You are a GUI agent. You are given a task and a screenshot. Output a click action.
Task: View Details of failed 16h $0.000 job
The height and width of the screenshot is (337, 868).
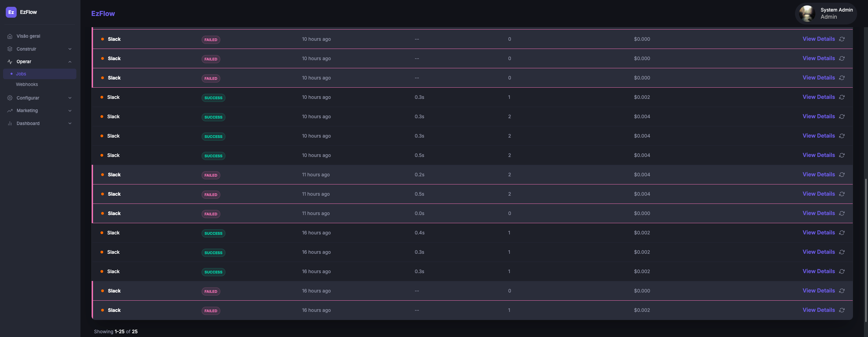click(x=818, y=290)
